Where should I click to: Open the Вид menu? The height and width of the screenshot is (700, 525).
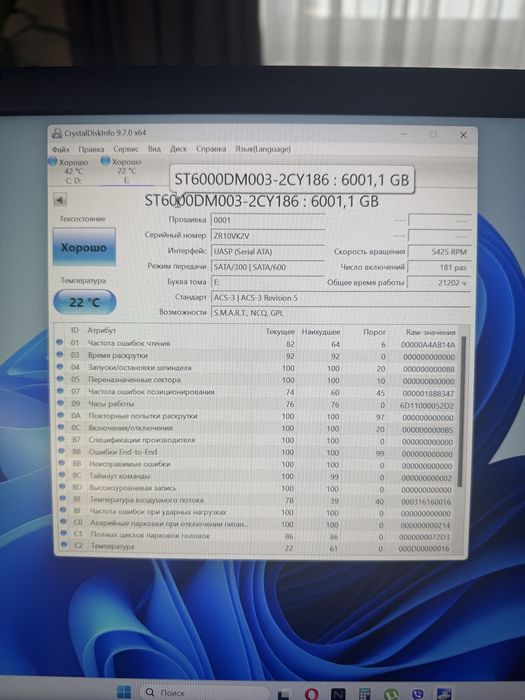154,149
